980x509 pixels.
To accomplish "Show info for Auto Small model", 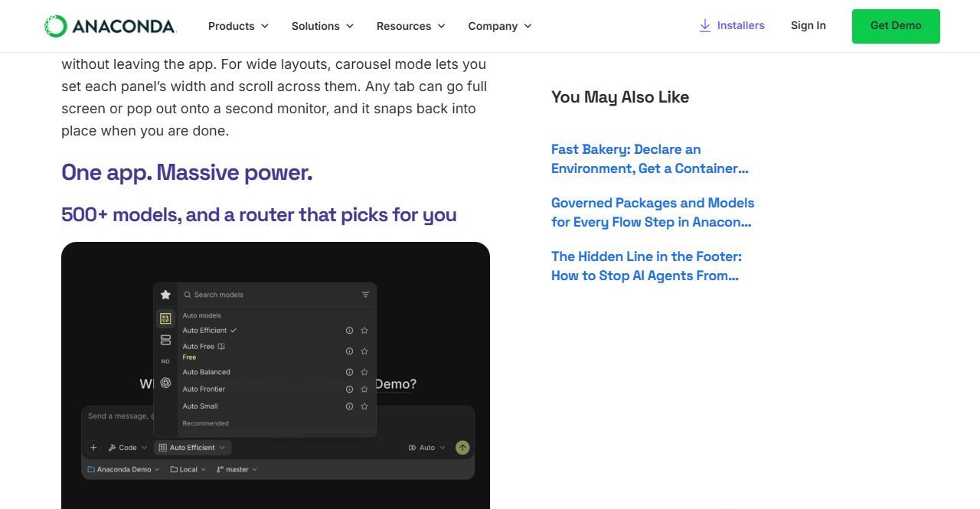I will pos(349,406).
